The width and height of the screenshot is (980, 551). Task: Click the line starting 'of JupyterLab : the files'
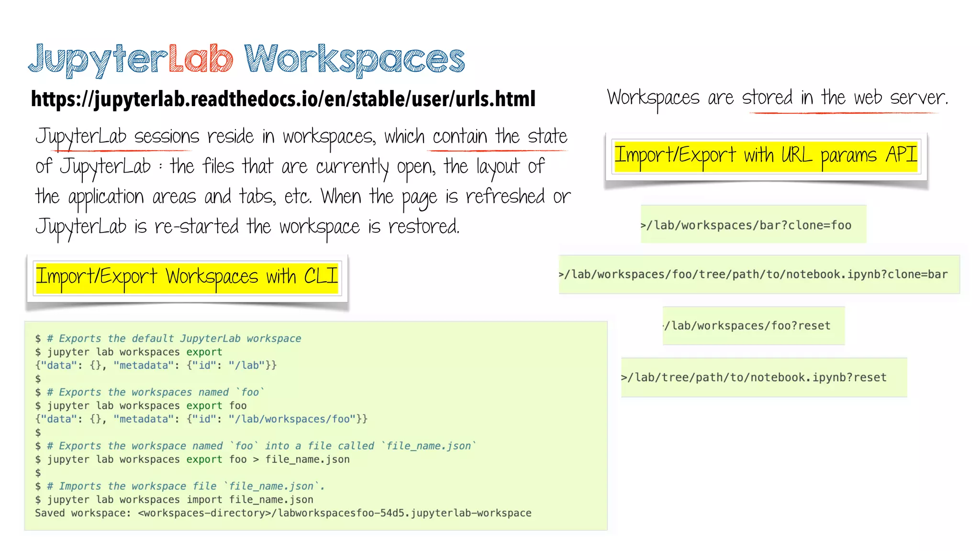point(290,167)
